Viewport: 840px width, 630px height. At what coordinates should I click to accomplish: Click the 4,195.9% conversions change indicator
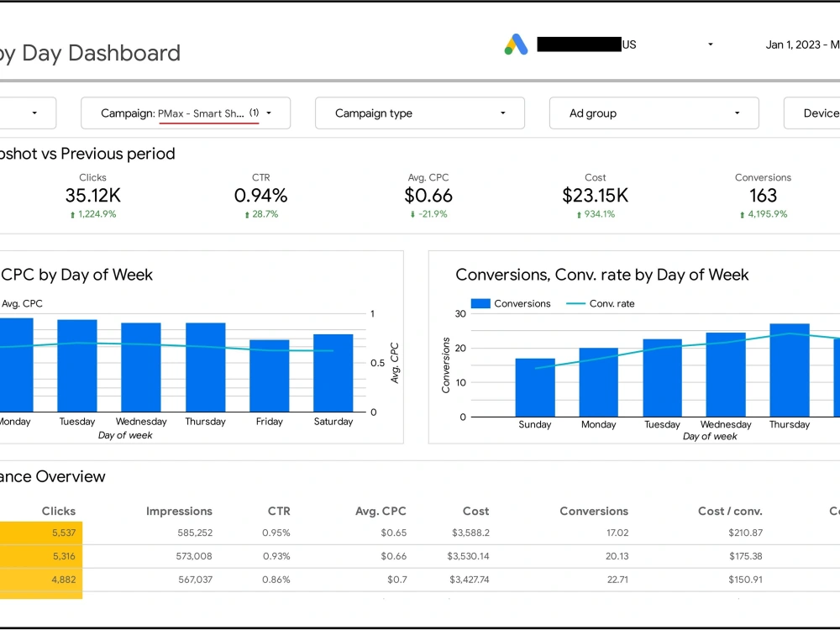tap(764, 214)
